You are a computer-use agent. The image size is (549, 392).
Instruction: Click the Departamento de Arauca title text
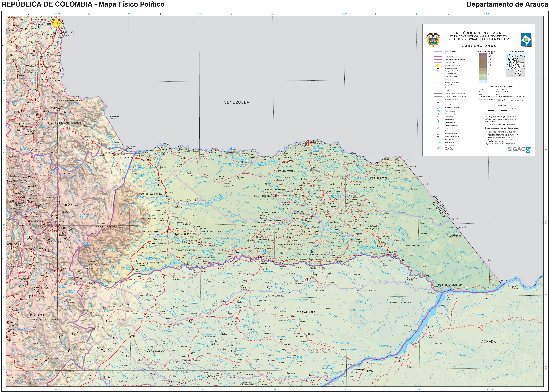(x=507, y=4)
